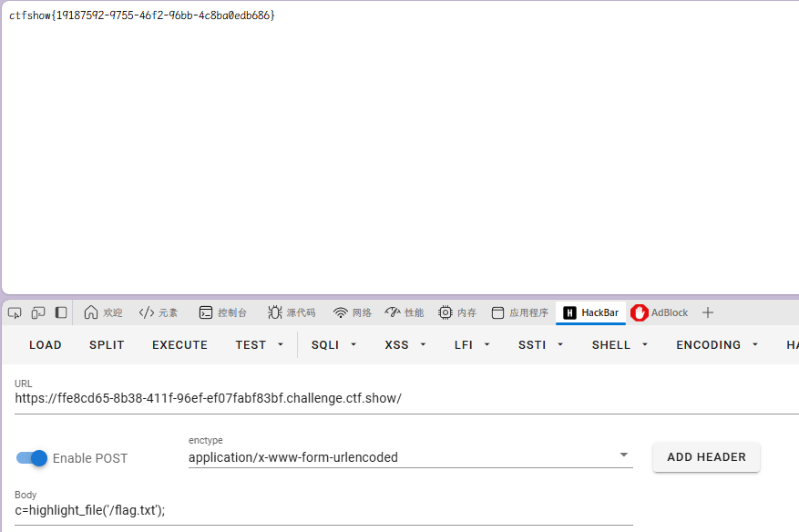Expand the enctype dropdown
Viewport: 799px width, 532px height.
tap(410, 457)
